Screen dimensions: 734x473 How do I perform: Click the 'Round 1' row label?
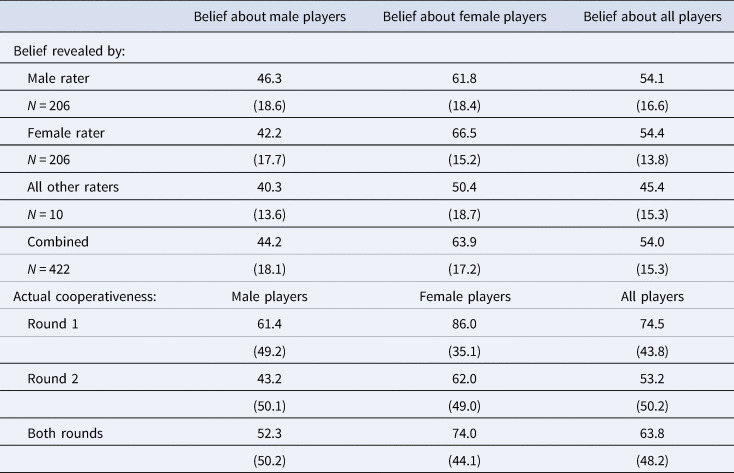click(x=53, y=324)
